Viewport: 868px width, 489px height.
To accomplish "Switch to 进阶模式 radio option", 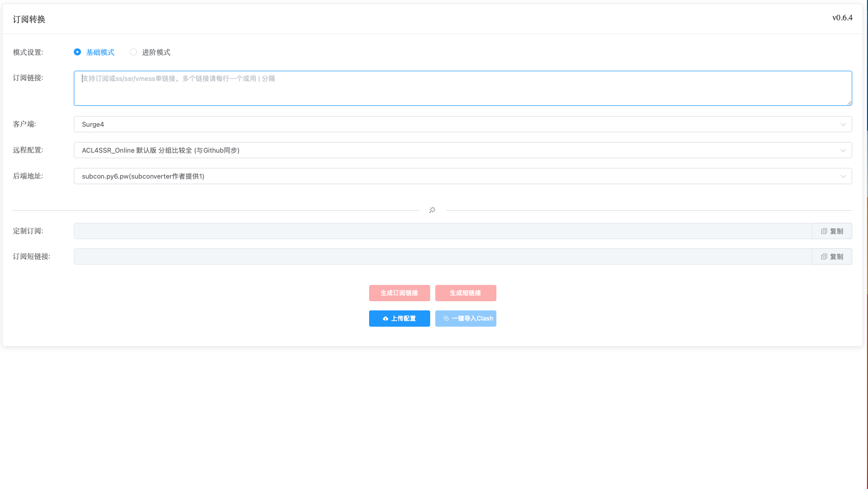I will [133, 52].
